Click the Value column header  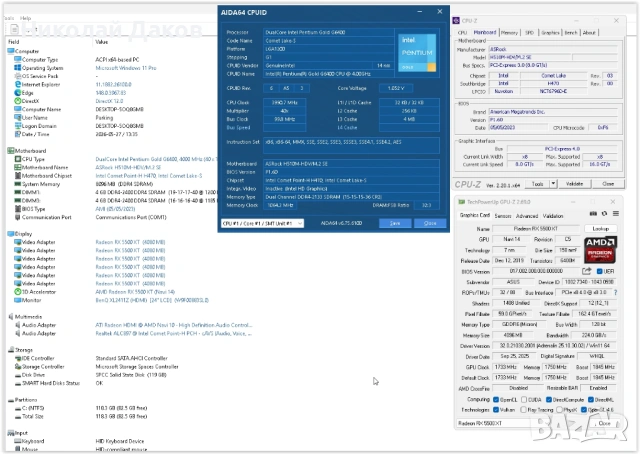click(101, 42)
